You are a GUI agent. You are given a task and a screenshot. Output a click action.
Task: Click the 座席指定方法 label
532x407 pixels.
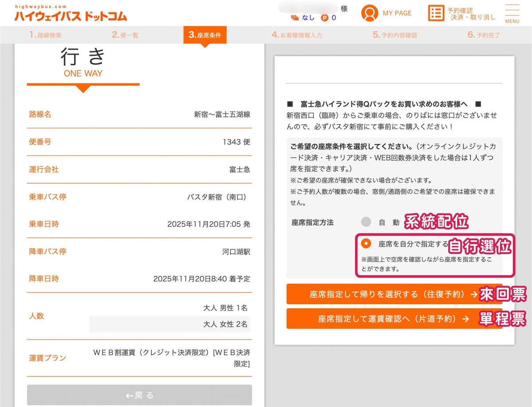coord(313,222)
